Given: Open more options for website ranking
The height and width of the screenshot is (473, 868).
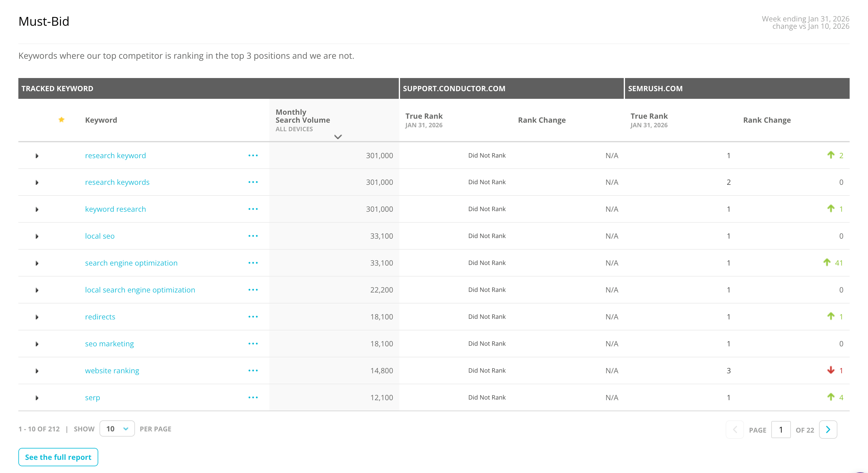Looking at the screenshot, I should [x=253, y=371].
